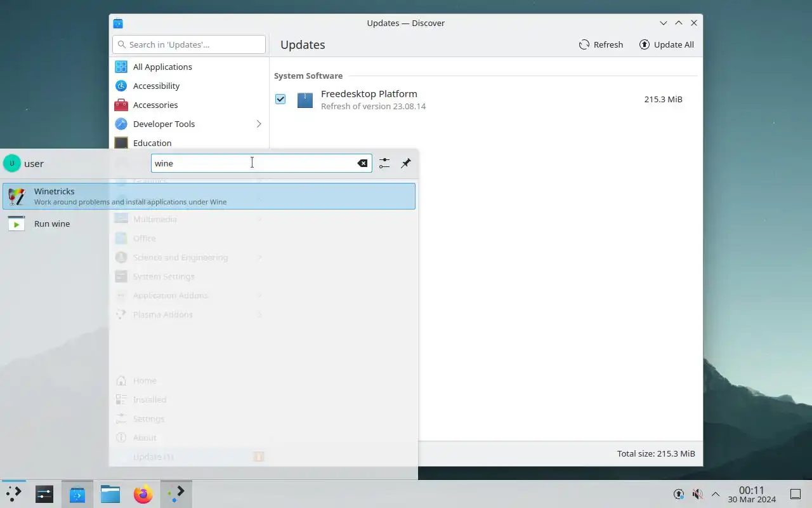Minimize the Discover window
The height and width of the screenshot is (508, 812).
[x=664, y=23]
